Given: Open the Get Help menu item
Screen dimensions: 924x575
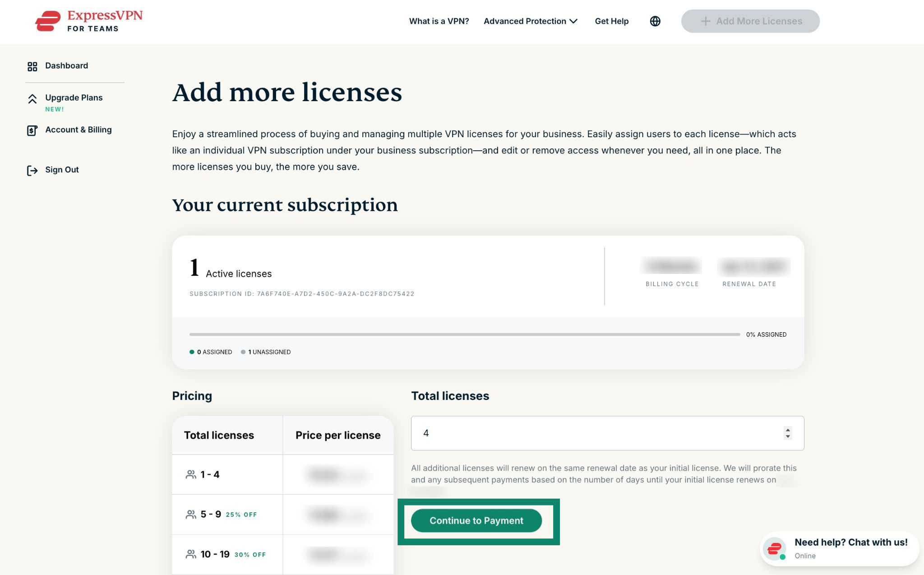Looking at the screenshot, I should point(611,21).
